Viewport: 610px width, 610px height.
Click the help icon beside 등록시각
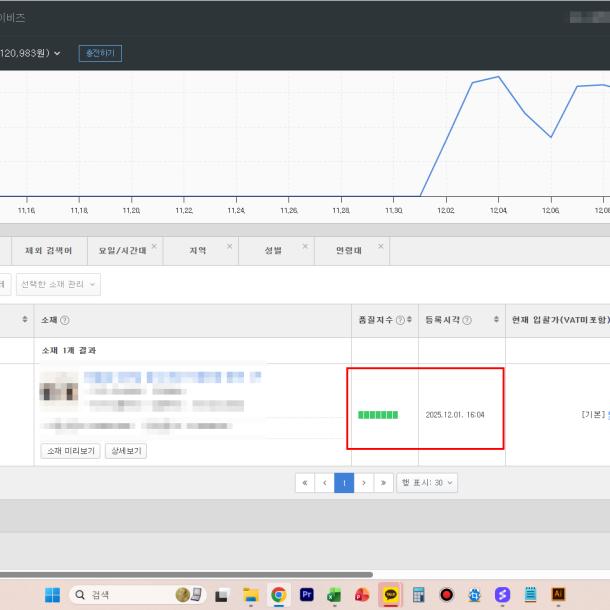tap(467, 320)
